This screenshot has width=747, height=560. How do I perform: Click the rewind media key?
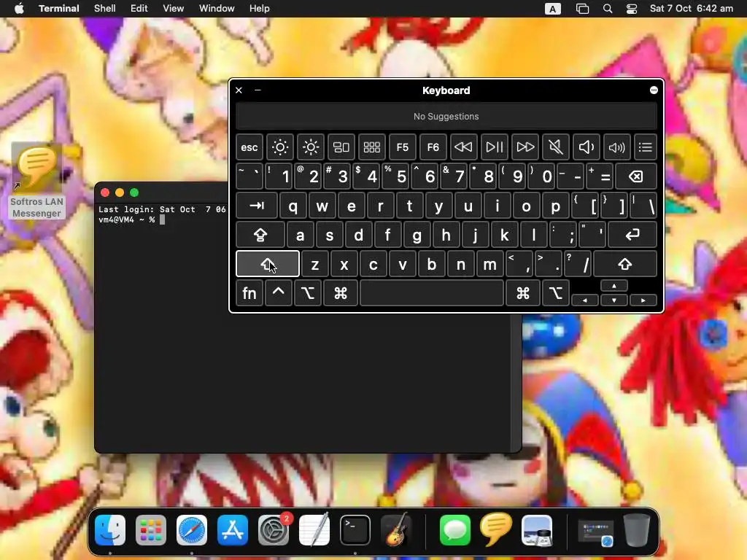[463, 147]
